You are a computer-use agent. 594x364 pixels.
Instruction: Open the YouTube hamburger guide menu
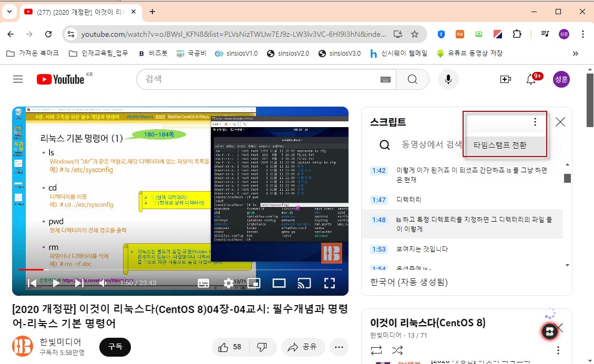tap(18, 79)
